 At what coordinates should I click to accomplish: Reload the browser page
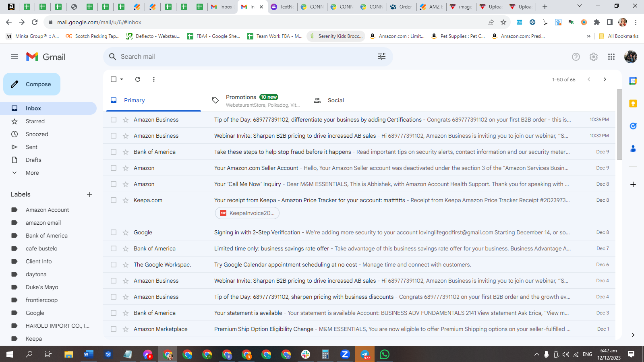[x=35, y=22]
